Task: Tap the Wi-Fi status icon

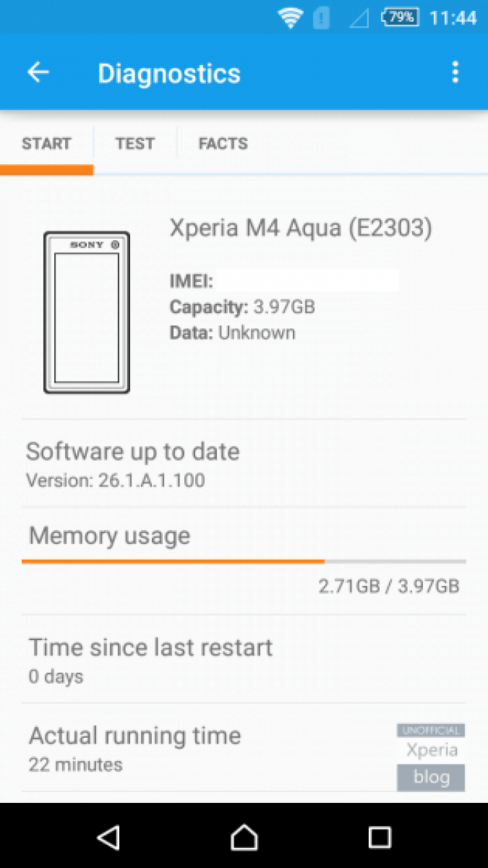Action: coord(291,17)
